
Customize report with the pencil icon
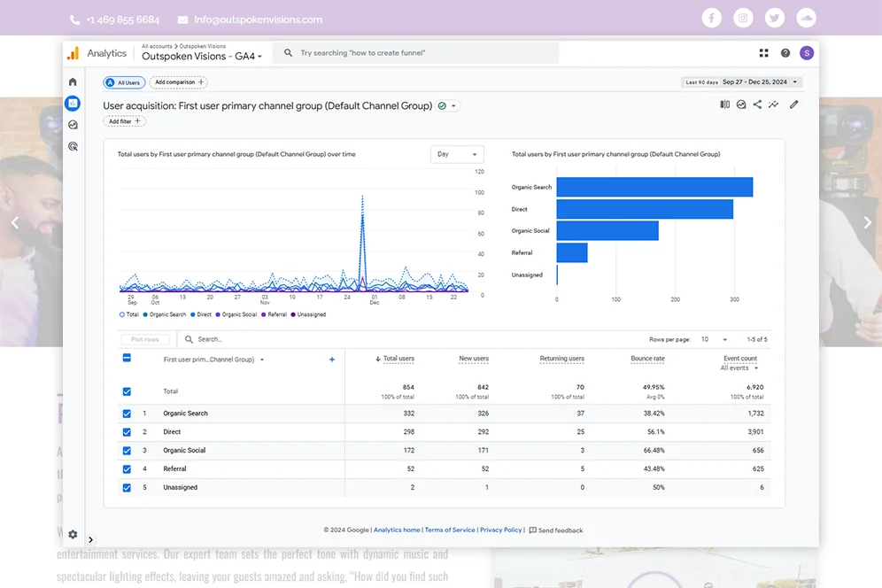(793, 104)
